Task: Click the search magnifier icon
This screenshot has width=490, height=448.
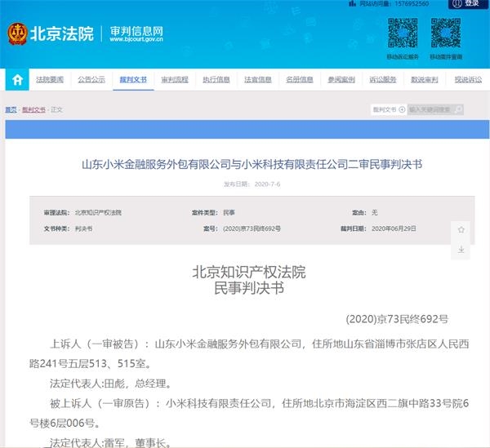Action: [458, 109]
